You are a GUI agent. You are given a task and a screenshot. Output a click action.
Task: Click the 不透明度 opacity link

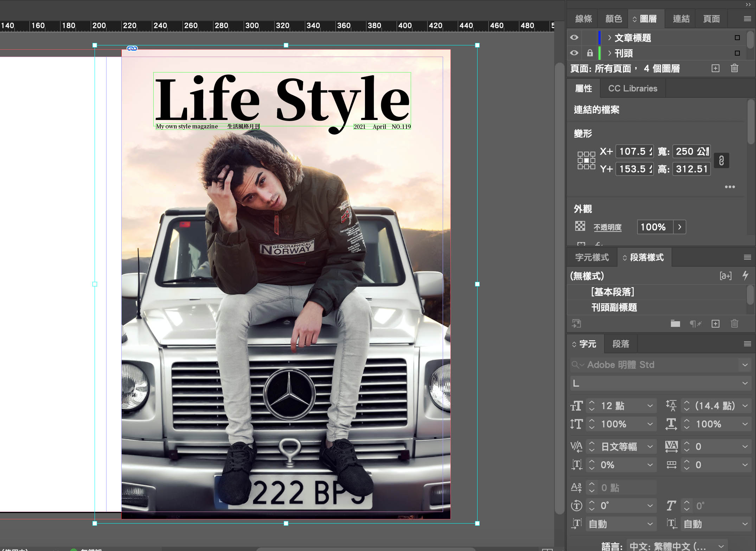pyautogui.click(x=607, y=227)
